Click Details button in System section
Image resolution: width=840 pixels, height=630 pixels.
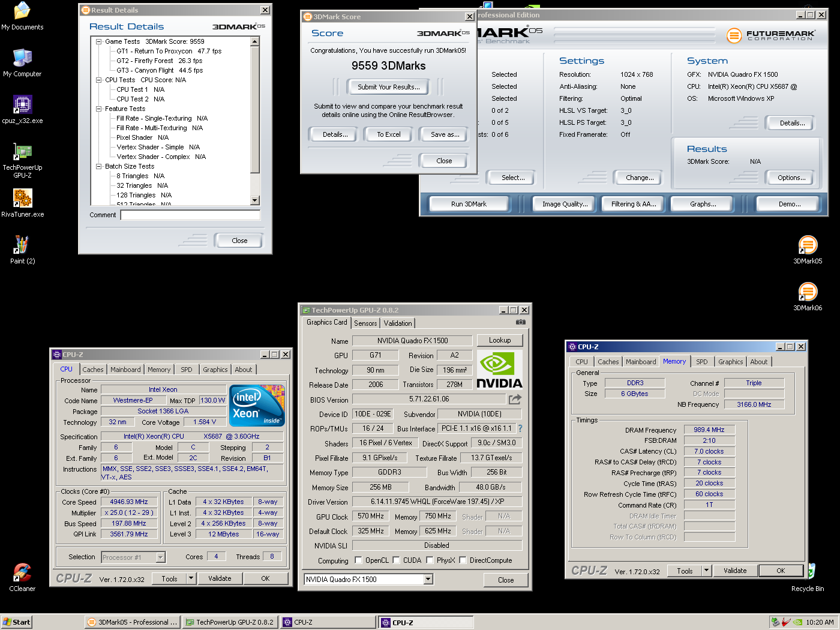point(792,123)
